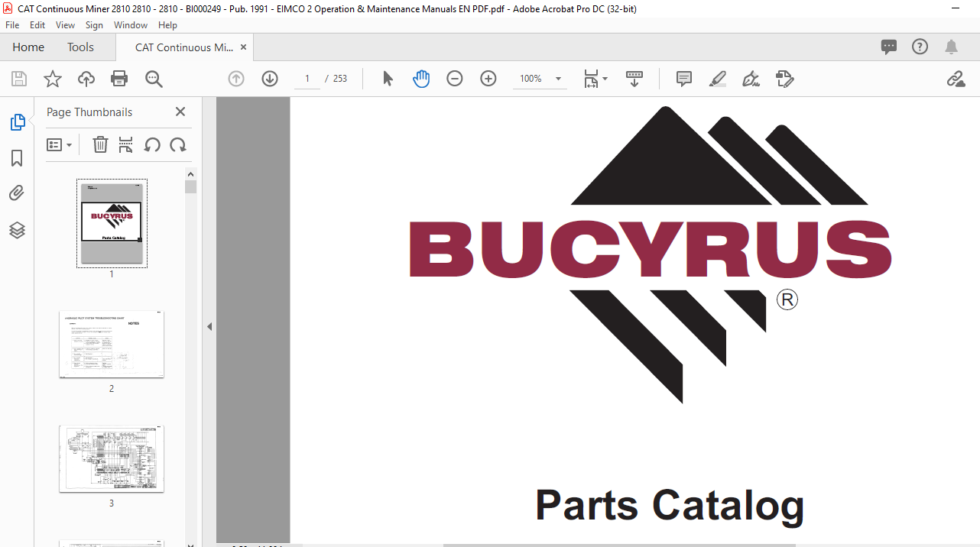Share a link to the file
980x547 pixels.
pyautogui.click(x=956, y=79)
